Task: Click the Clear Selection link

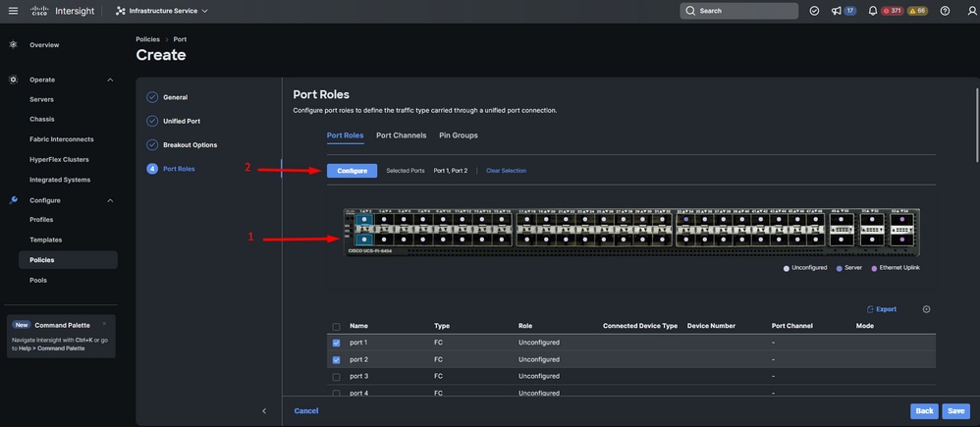Action: pos(507,171)
